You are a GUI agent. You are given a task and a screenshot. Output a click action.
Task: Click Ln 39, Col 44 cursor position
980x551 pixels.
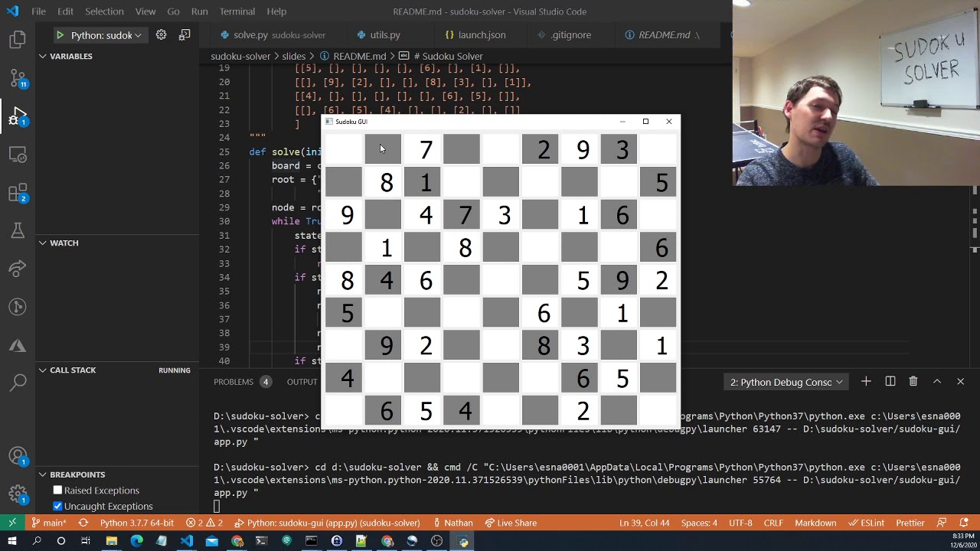(644, 523)
